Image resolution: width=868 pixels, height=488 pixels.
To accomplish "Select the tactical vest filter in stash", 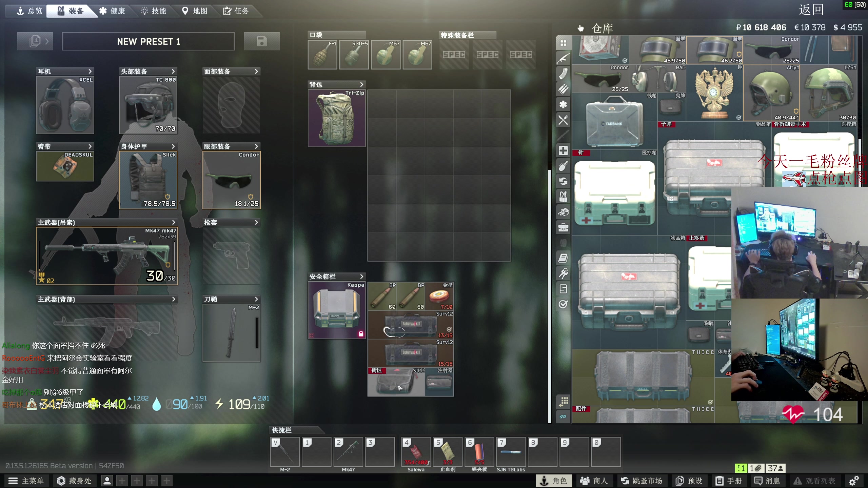I will pos(563,197).
